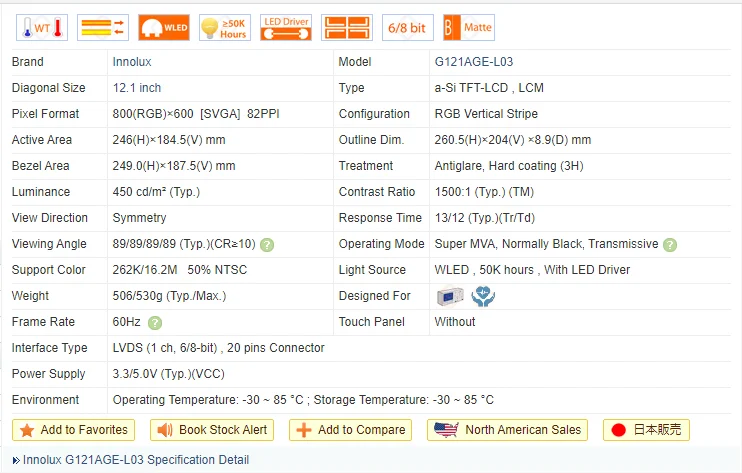This screenshot has width=742, height=473.
Task: Click the Innolux brand link
Action: pyautogui.click(x=132, y=62)
